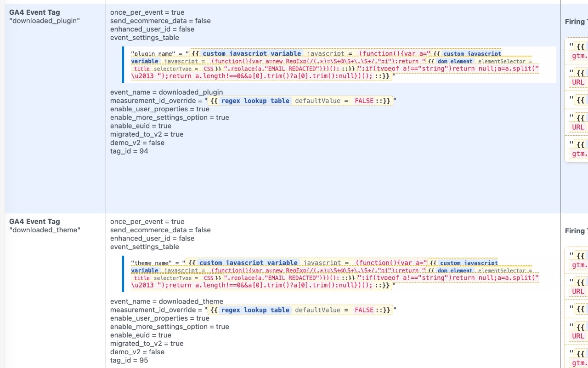The height and width of the screenshot is (368, 588).
Task: Click the tag_id = 95 value
Action: (129, 360)
